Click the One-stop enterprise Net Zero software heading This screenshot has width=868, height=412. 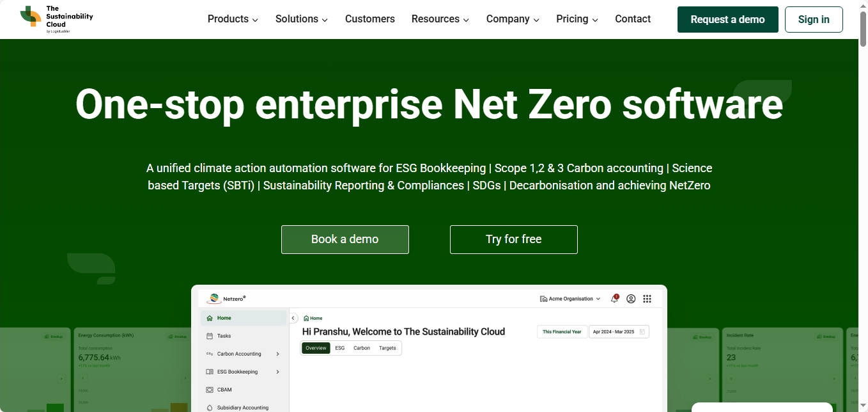430,104
